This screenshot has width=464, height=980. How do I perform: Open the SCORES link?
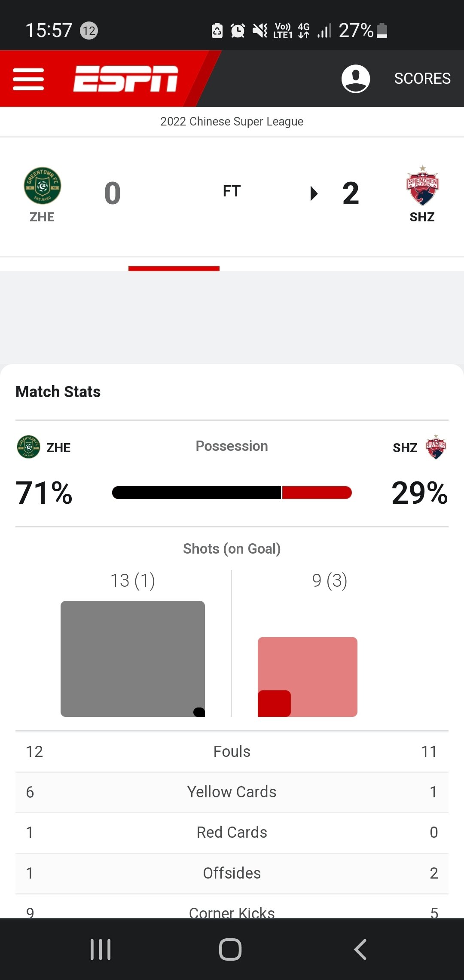(422, 79)
